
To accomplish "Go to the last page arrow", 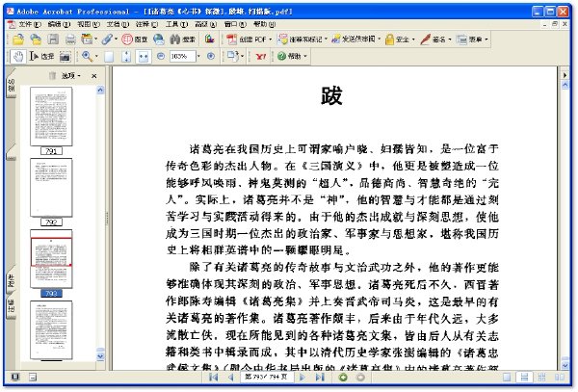I will 320,377.
